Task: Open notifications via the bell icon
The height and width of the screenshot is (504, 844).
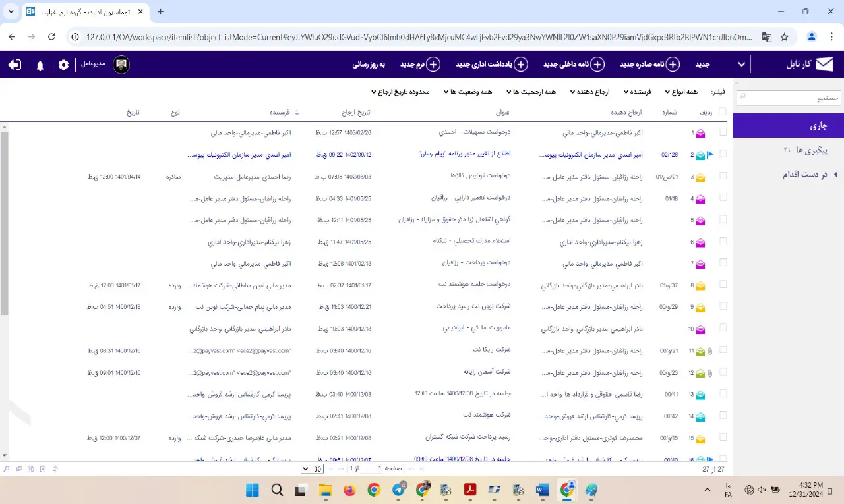Action: click(40, 65)
